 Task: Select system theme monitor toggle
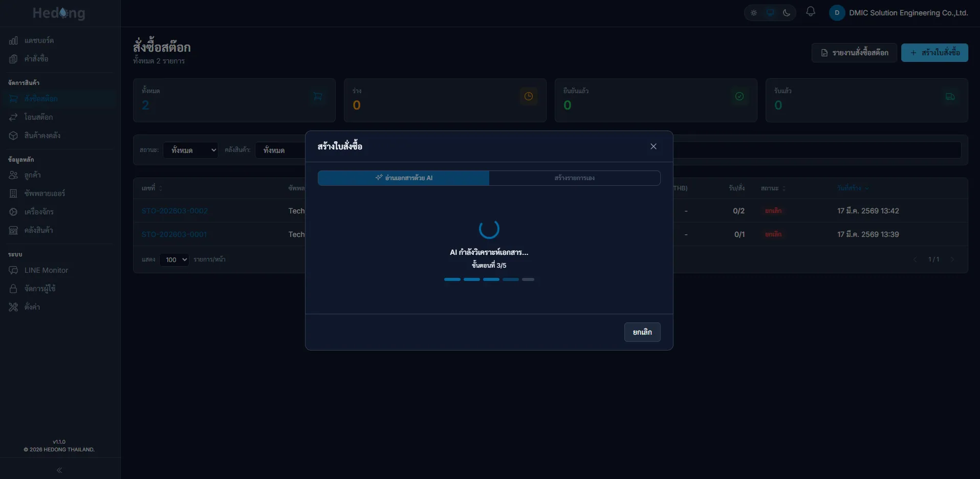770,13
